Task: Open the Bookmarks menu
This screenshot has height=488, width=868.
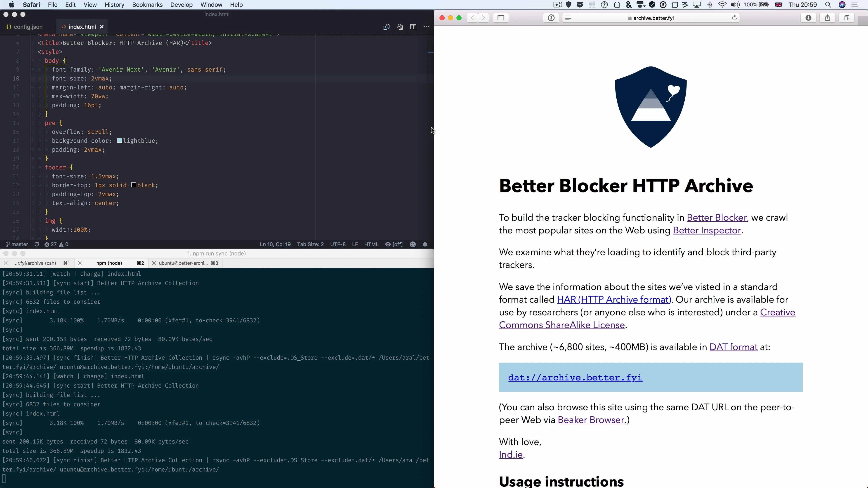Action: (x=147, y=5)
